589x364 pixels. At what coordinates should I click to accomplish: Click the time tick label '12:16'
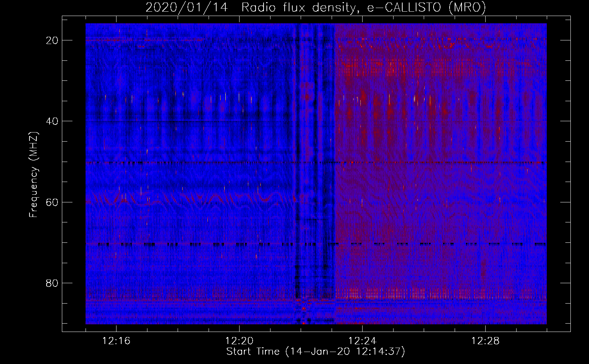[116, 341]
